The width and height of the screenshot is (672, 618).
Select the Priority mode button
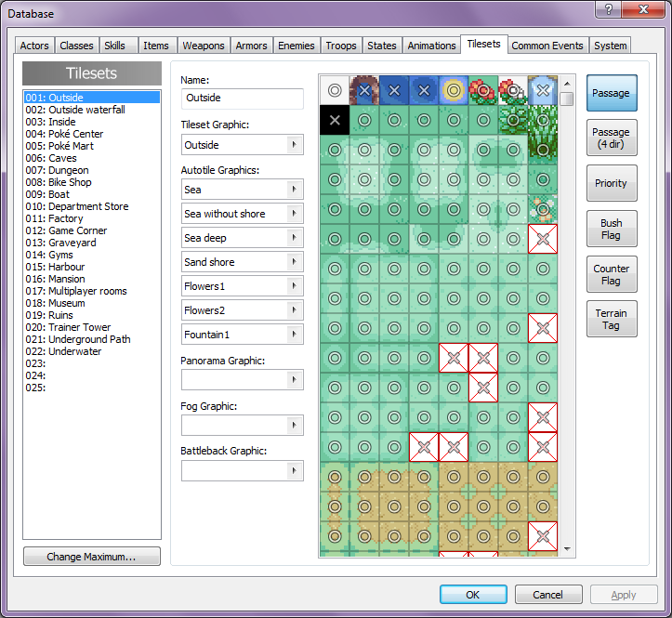pos(612,183)
